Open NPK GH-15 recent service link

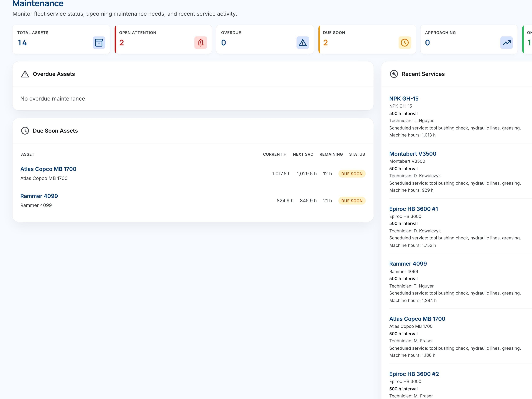point(404,99)
